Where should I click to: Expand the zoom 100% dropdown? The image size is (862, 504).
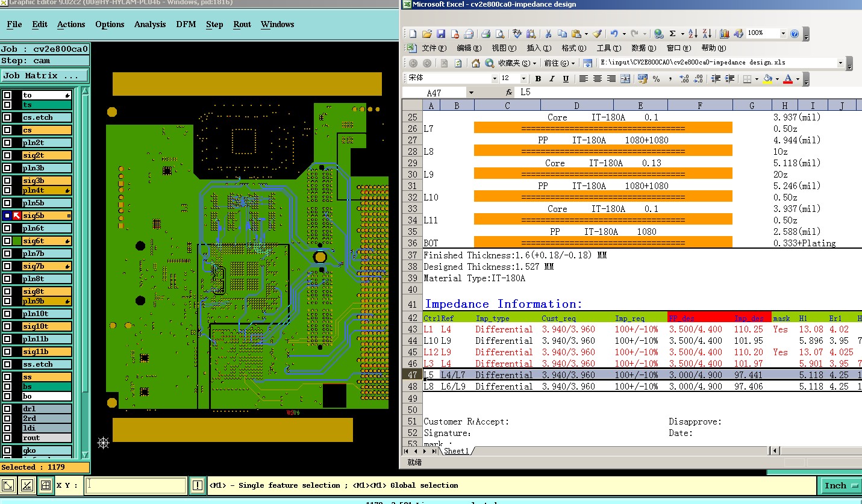pyautogui.click(x=783, y=34)
